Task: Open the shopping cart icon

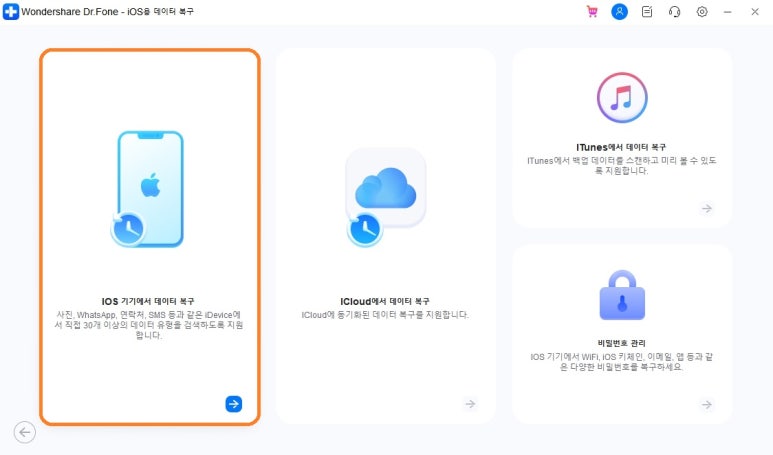Action: [x=592, y=11]
